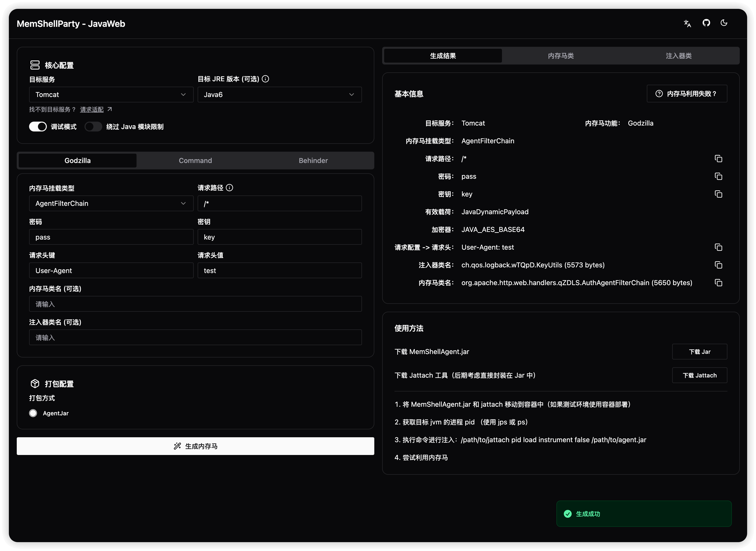Open the 目标服务 Tomcat dropdown
756x551 pixels.
[x=111, y=94]
